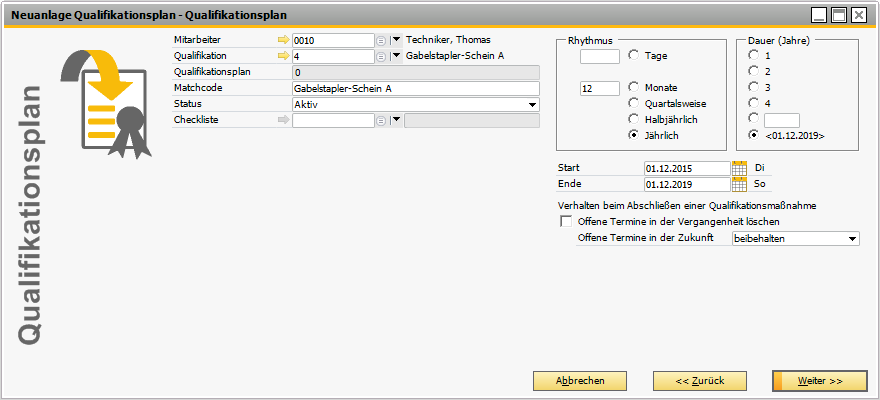Viewport: 880px width, 400px height.
Task: Click the Tage rhythm value field
Action: (600, 56)
